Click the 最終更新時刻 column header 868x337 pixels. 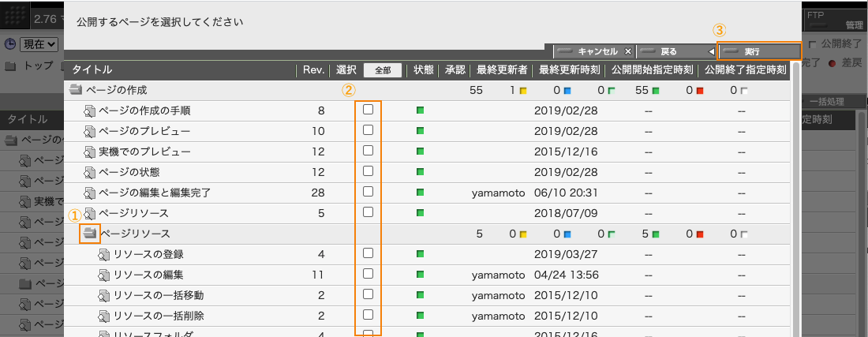coord(569,69)
